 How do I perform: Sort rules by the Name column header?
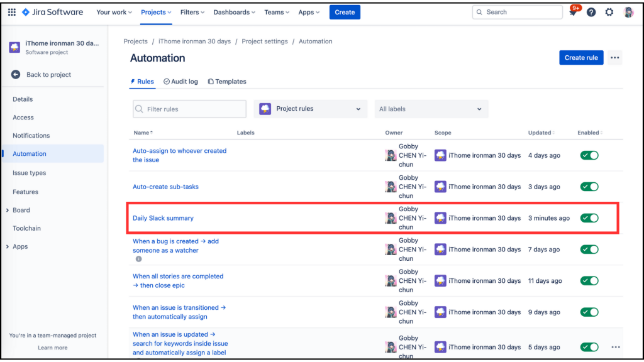point(143,133)
